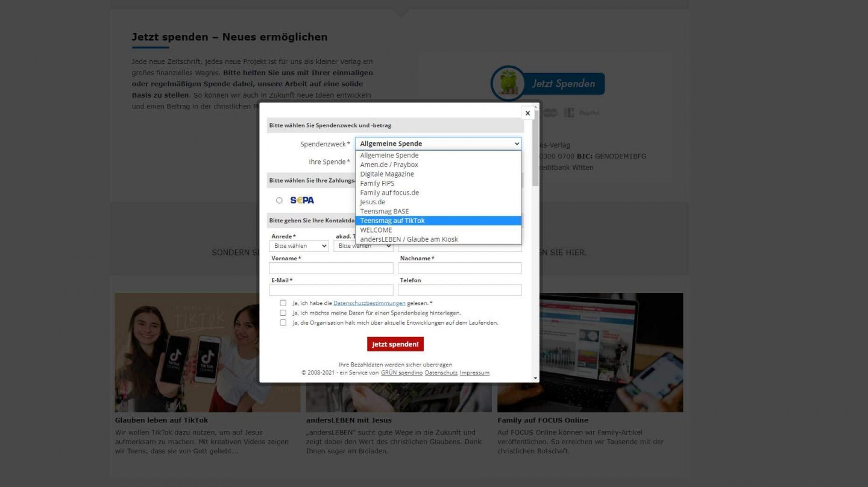The image size is (868, 487).
Task: Click the piggy bank icon
Action: 508,83
